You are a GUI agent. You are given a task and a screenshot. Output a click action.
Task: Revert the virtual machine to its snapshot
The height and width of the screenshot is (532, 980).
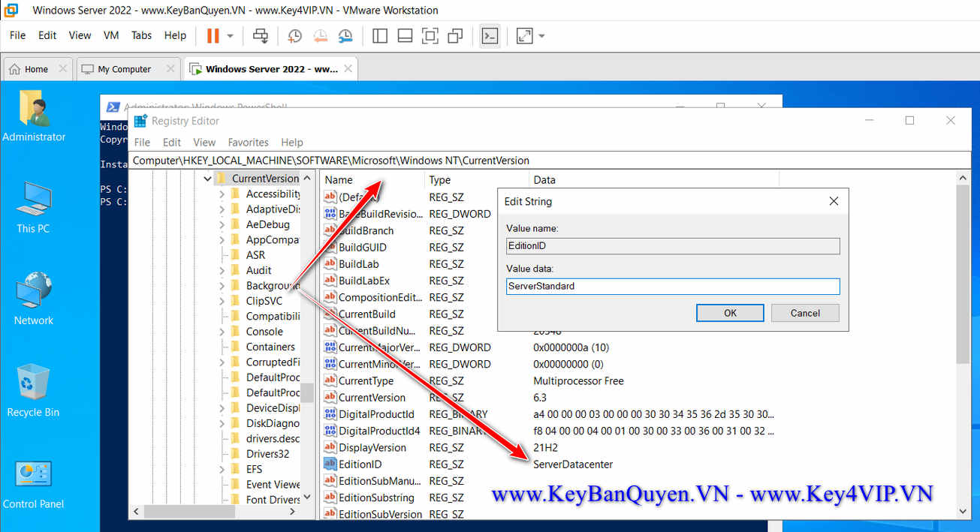320,35
